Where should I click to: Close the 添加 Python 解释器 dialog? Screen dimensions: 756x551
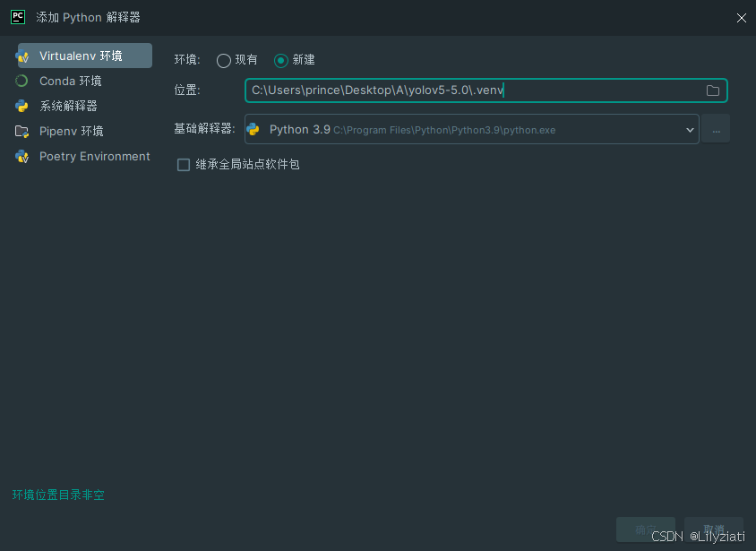(x=742, y=18)
